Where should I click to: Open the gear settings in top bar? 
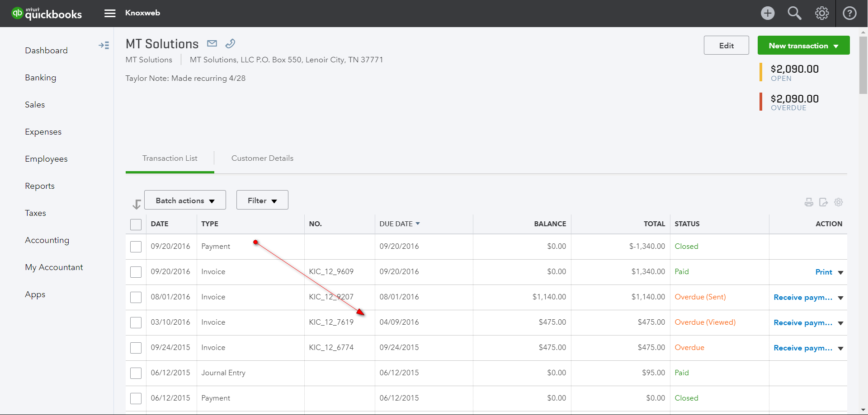coord(822,13)
